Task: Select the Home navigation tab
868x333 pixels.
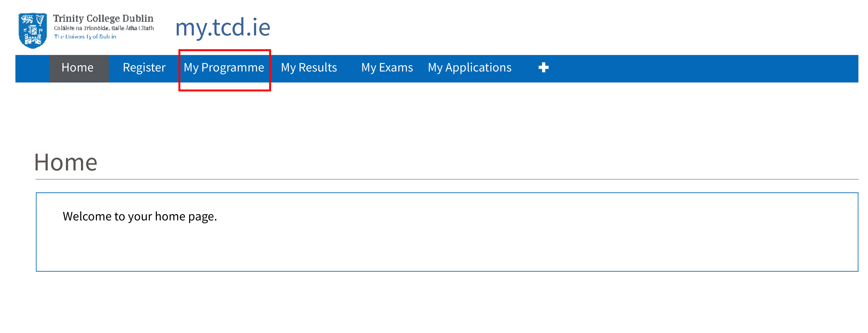Action: (x=77, y=68)
